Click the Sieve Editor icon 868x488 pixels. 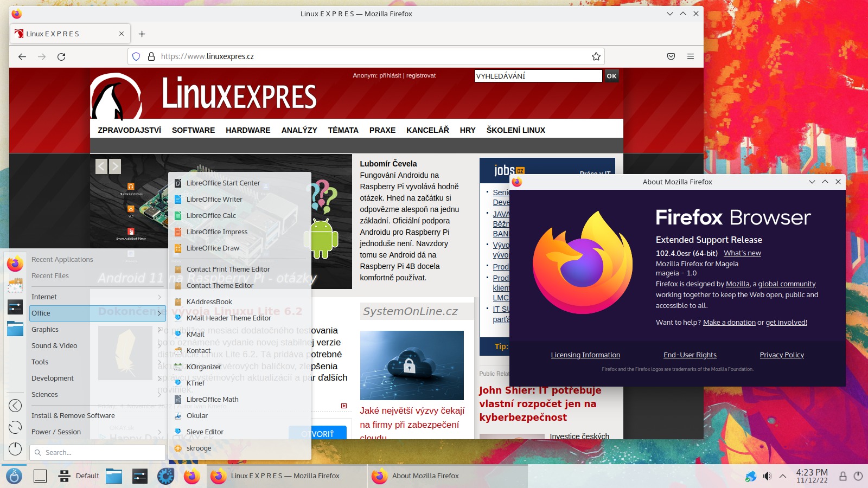point(178,432)
